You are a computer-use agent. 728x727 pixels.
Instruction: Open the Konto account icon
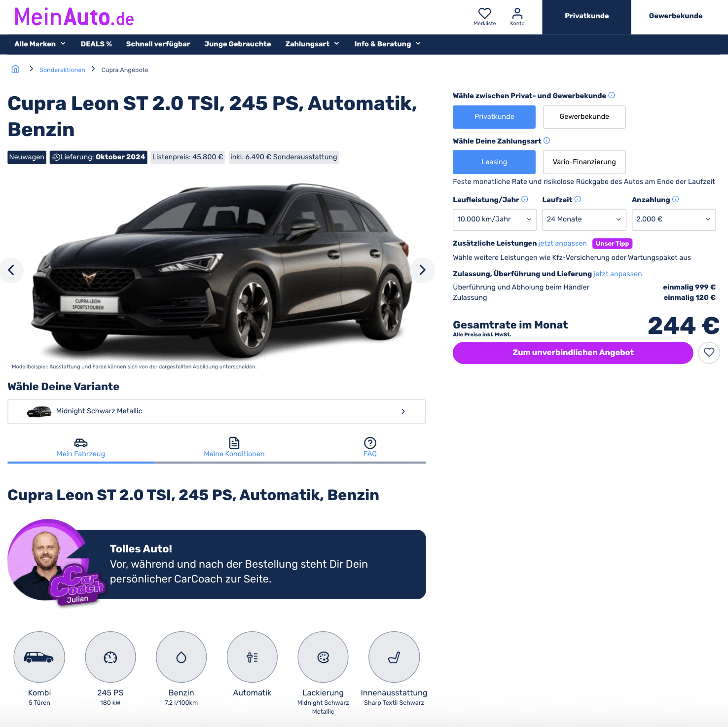517,16
